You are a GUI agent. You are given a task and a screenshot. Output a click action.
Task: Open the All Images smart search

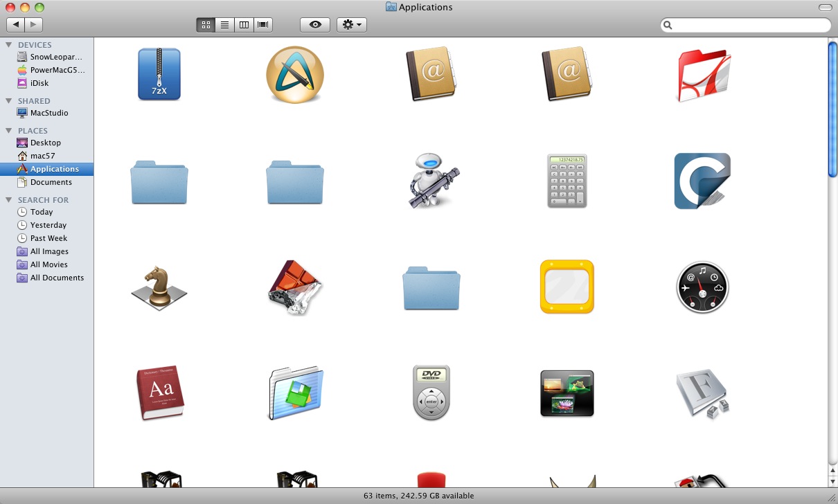[47, 251]
